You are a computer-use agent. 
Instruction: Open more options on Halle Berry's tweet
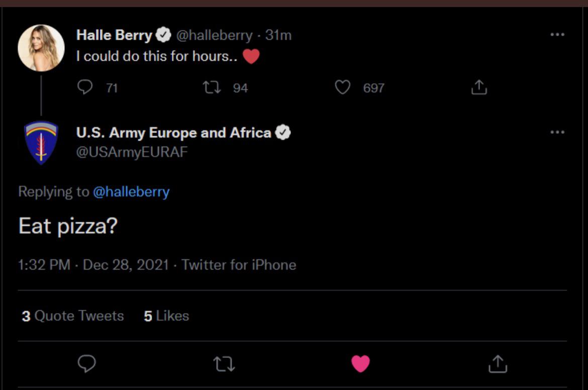557,35
